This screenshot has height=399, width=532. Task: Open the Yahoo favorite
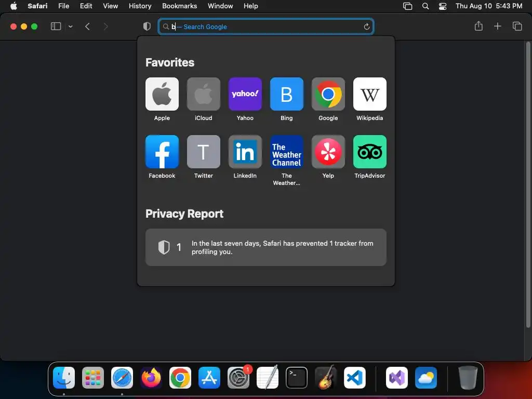(x=245, y=94)
